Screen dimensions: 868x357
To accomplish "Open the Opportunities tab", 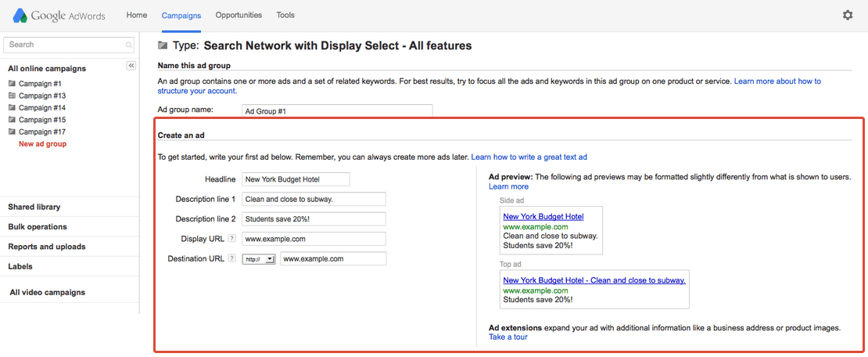I will pos(239,16).
